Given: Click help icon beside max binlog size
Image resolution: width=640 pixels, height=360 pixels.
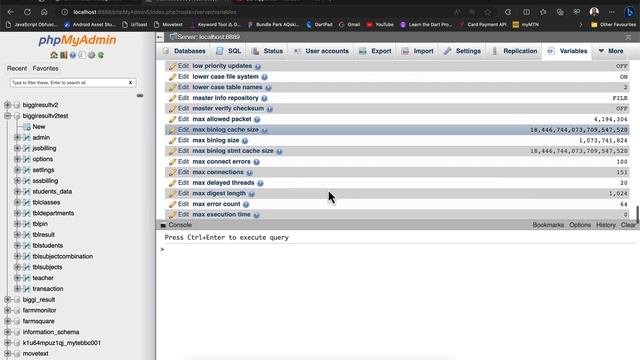Looking at the screenshot, I should pyautogui.click(x=244, y=141).
